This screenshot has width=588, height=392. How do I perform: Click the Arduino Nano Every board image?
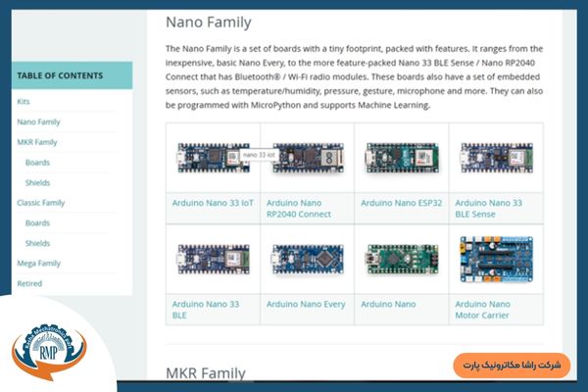307,259
